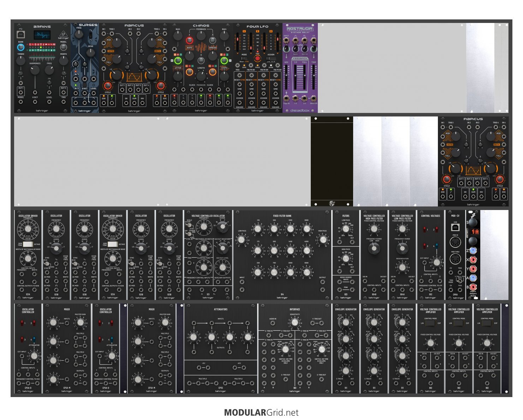The height and width of the screenshot is (420, 523).
Task: Click the USB port on the MIDI-CV module
Action: (455, 227)
